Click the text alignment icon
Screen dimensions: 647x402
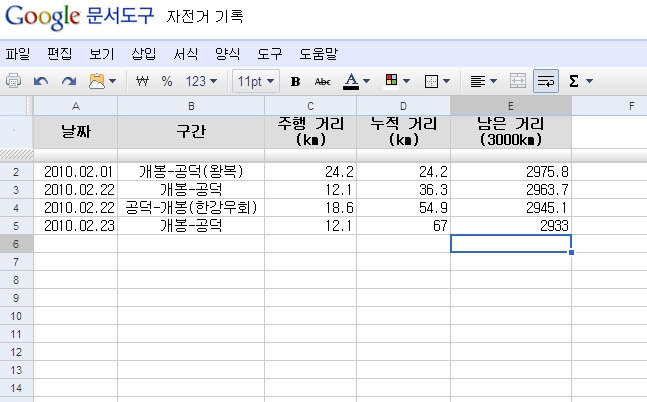tap(477, 81)
